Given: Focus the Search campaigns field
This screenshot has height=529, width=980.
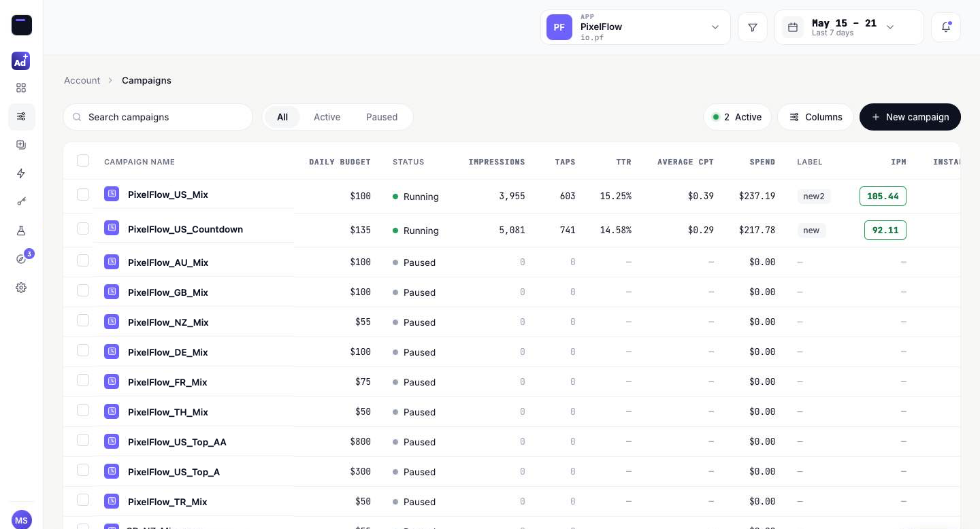Looking at the screenshot, I should [158, 117].
